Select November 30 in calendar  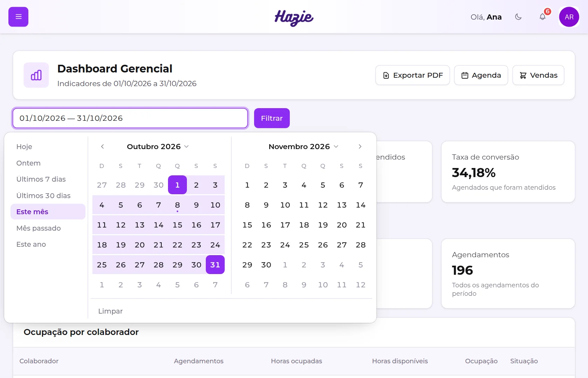coord(266,265)
